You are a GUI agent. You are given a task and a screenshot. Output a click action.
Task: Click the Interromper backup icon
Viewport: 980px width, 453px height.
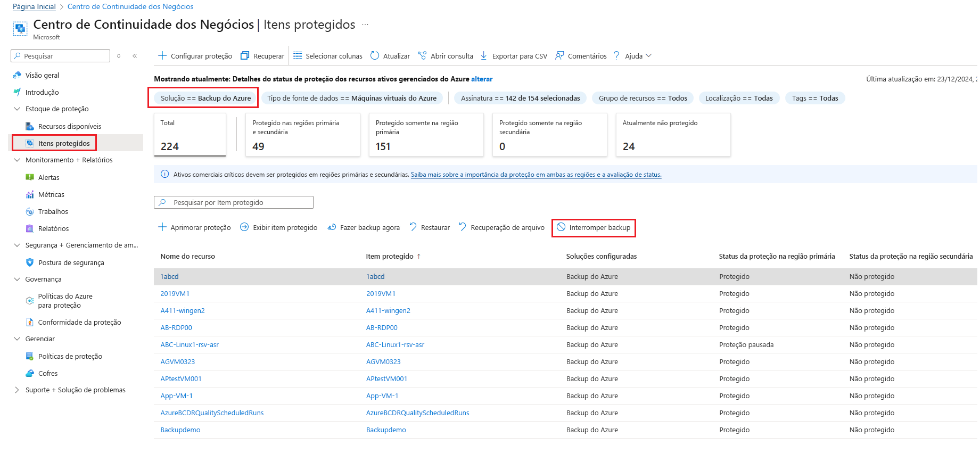561,227
